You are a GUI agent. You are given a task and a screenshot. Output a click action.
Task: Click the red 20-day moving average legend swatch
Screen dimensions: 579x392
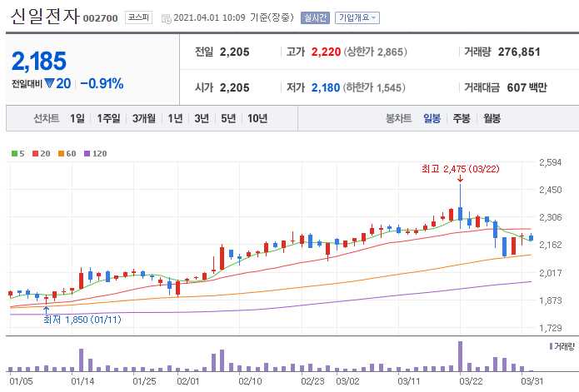[36, 153]
